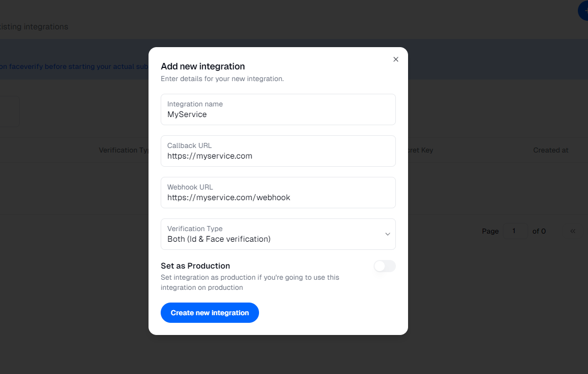588x374 pixels.
Task: Toggle the Set as Production switch
Action: pyautogui.click(x=384, y=266)
